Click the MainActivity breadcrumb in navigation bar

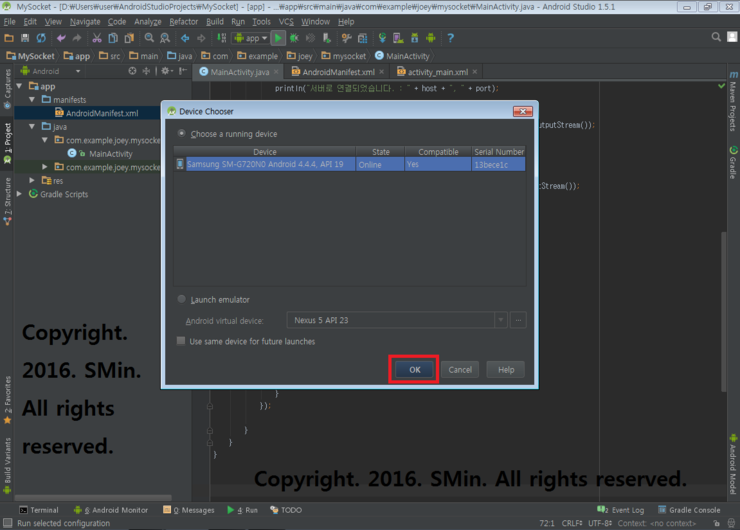pyautogui.click(x=402, y=56)
